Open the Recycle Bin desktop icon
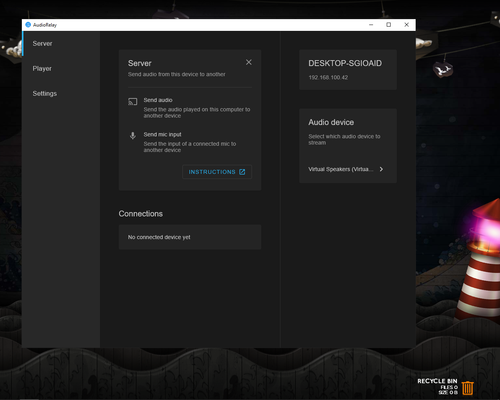 tap(468, 388)
